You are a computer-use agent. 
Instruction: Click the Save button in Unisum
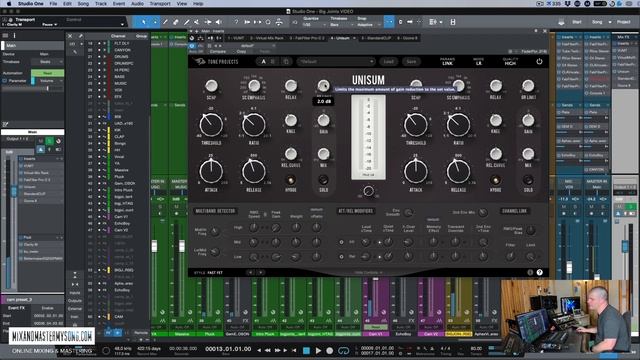coord(411,62)
